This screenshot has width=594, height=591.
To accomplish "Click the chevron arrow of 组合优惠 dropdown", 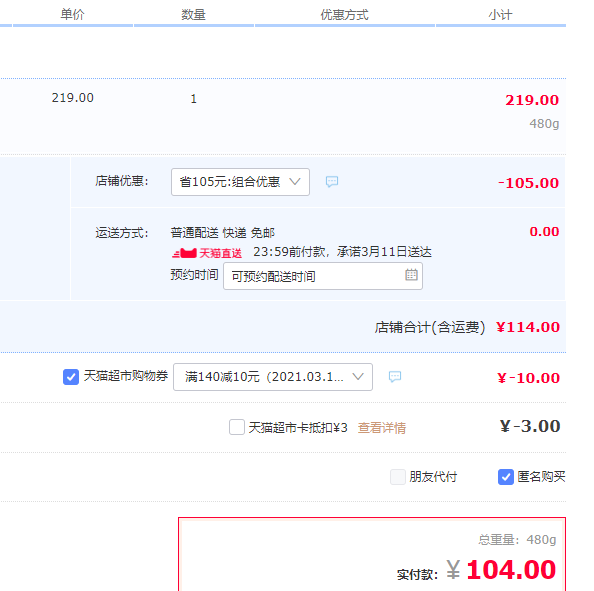I will pos(295,182).
